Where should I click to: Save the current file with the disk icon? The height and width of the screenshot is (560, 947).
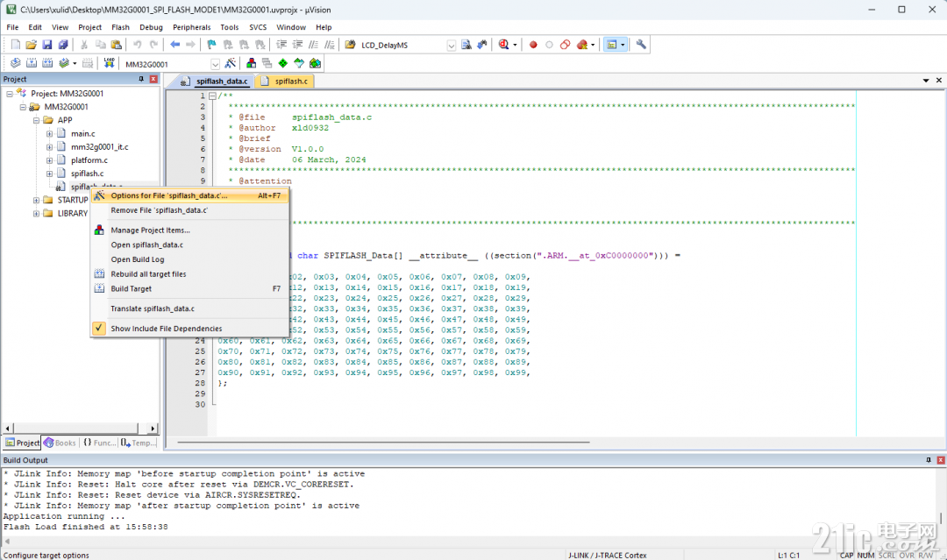point(47,45)
